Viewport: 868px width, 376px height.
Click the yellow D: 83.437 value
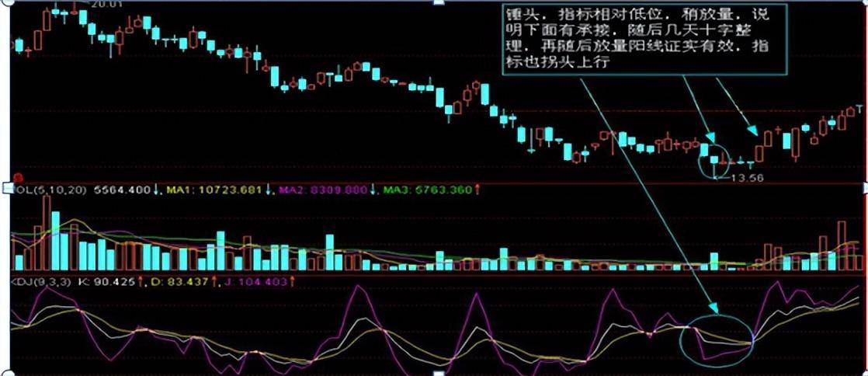[180, 283]
